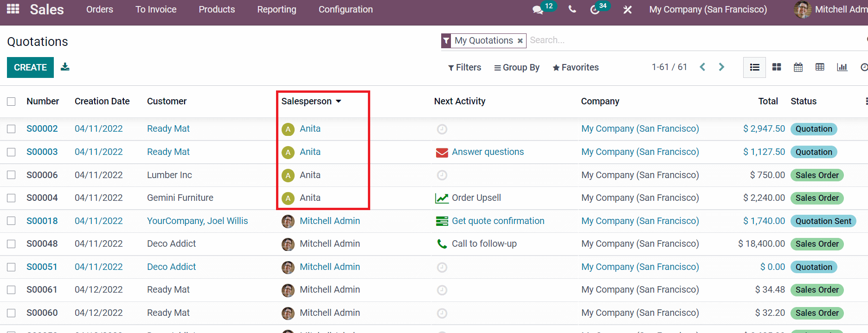Click Order Upsell chart icon for S00004

(442, 198)
